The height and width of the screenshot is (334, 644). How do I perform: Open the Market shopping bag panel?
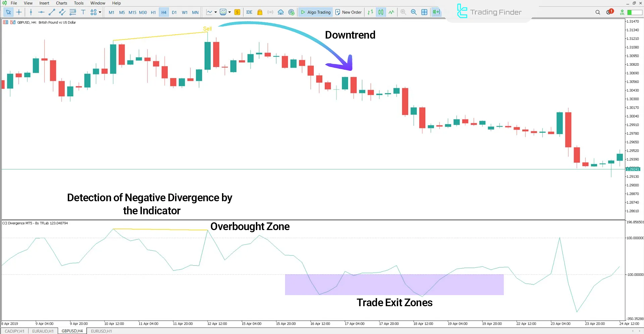pyautogui.click(x=260, y=12)
